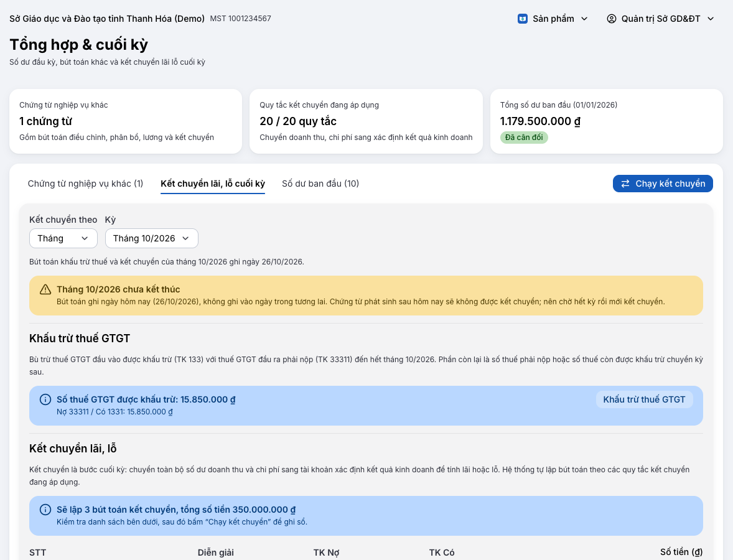Open the Số dư ban đầu (10) tab
Viewport: 733px width, 560px height.
click(320, 184)
